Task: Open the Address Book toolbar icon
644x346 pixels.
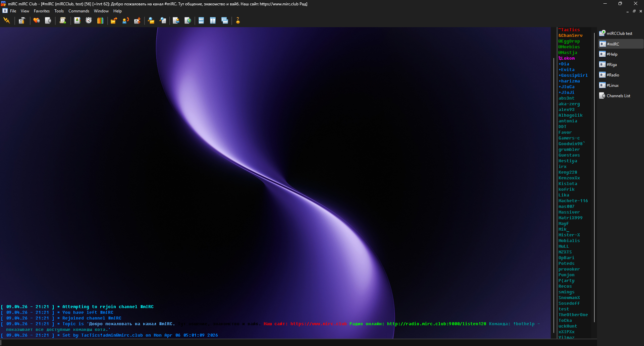Action: coord(77,21)
